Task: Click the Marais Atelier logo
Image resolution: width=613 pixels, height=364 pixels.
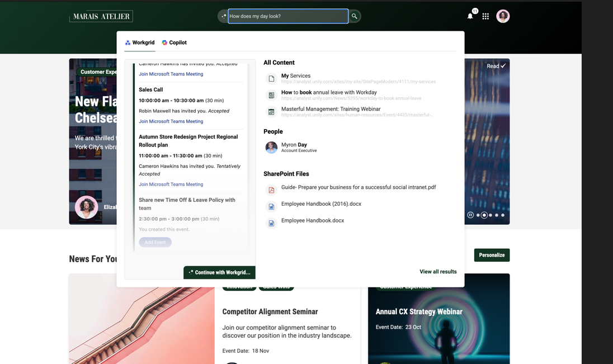Action: (x=101, y=16)
